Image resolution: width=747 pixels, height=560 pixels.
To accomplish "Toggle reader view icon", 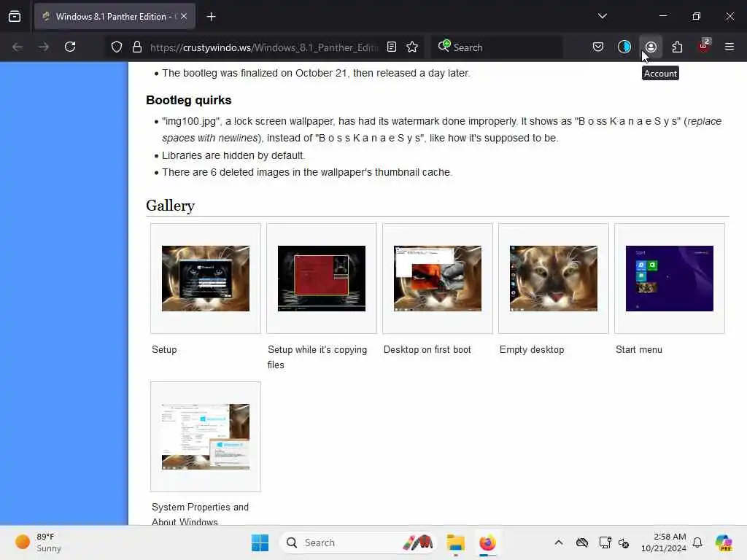I will click(x=392, y=47).
